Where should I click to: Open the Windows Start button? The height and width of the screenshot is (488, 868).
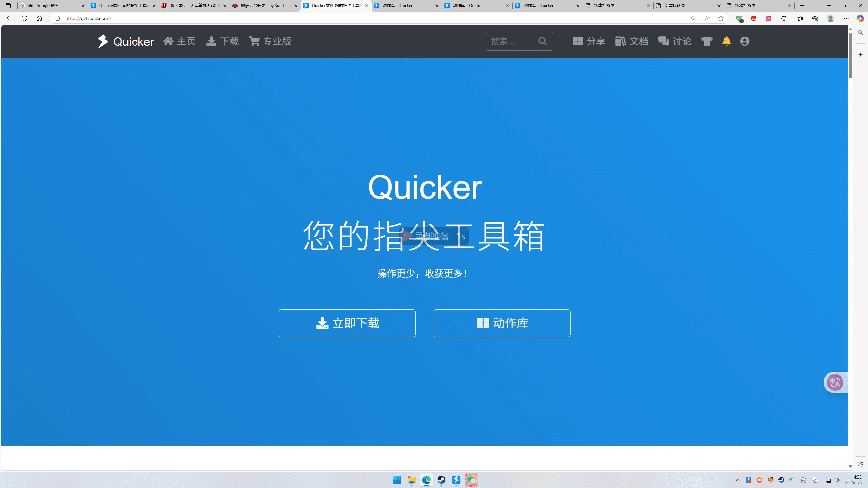click(x=397, y=480)
